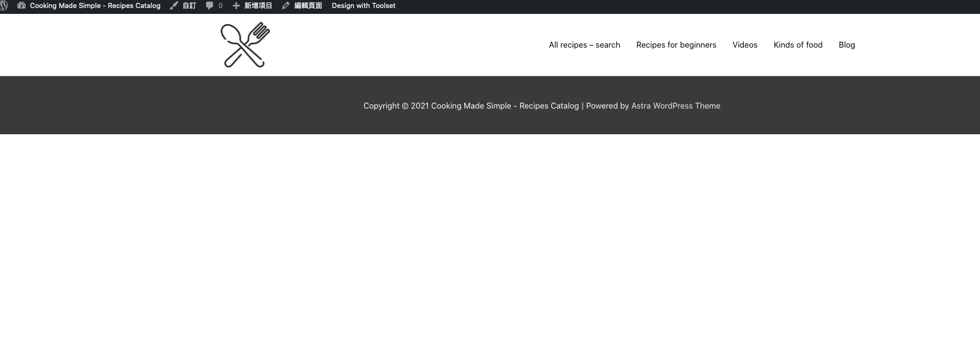Click the WordPress logo in admin bar
Viewport: 980px width, 361px height.
[3, 6]
